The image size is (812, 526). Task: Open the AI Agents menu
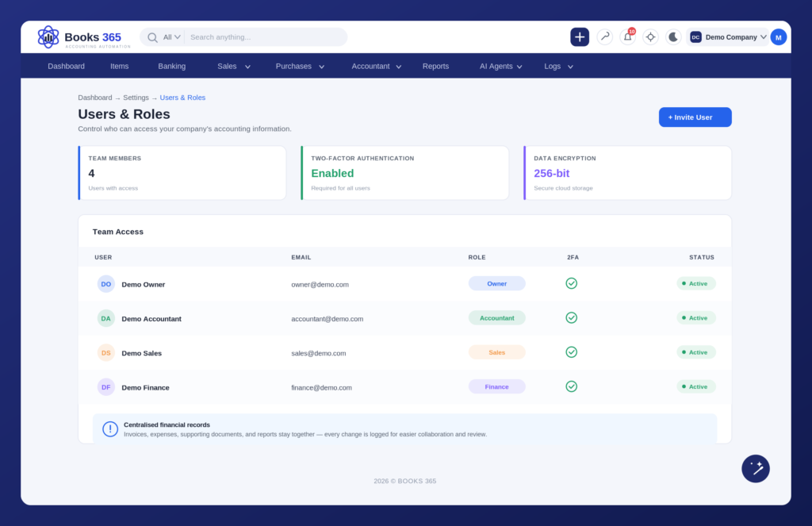click(x=501, y=67)
